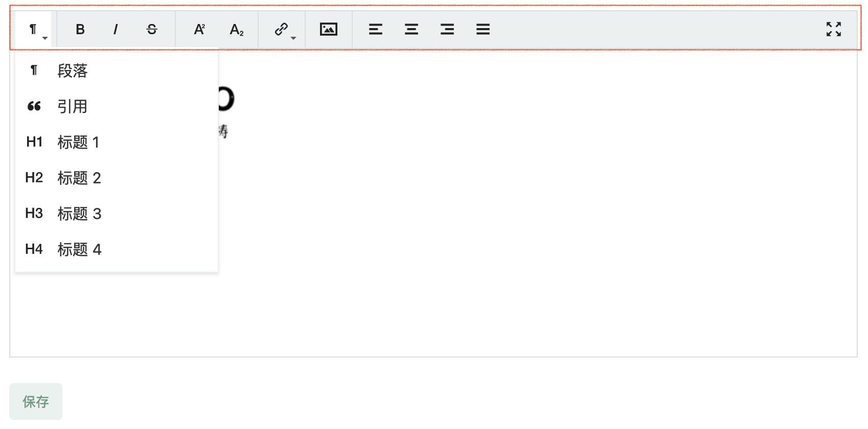
Task: Open the link options dropdown
Action: [x=283, y=30]
